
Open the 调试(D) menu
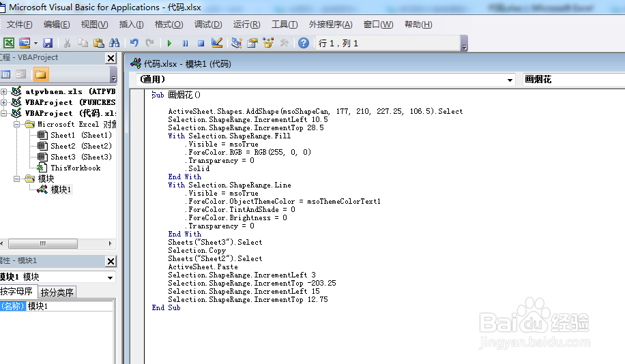pos(208,25)
